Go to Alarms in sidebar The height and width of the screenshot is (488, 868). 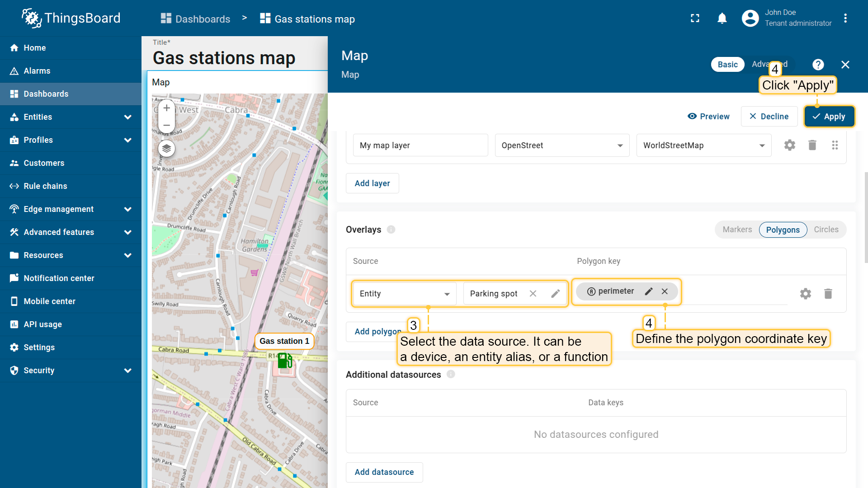pos(37,71)
